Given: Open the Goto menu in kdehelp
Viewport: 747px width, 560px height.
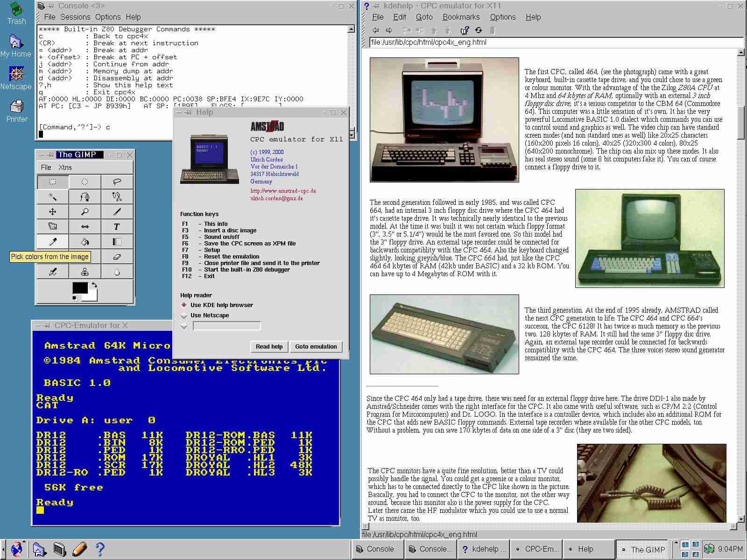Looking at the screenshot, I should coord(424,17).
